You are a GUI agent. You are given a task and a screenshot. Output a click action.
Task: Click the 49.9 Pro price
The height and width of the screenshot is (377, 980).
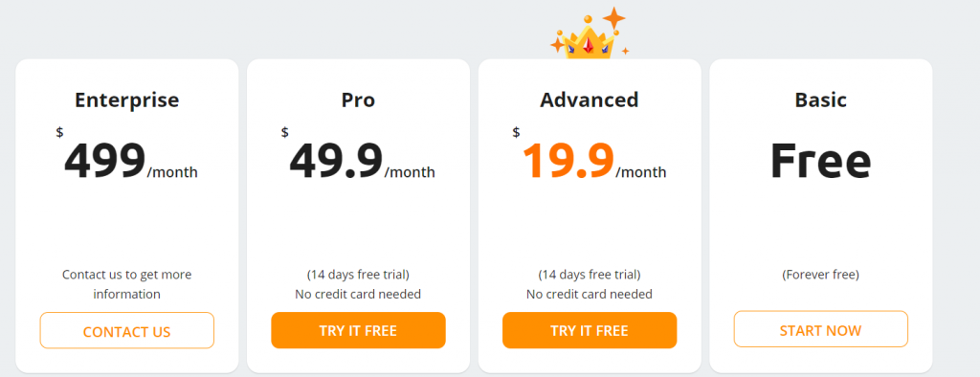click(x=336, y=161)
